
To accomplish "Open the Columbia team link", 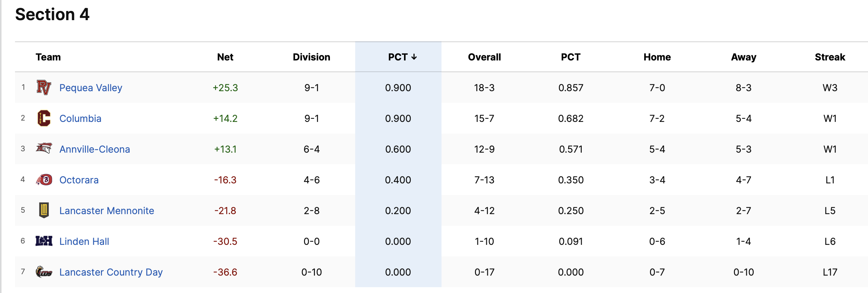I will (x=80, y=118).
